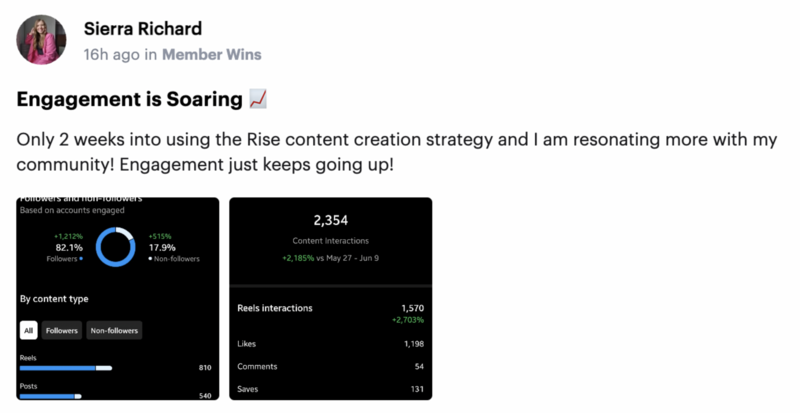Click the chart emoji beside the title
800x413 pixels.
[x=258, y=99]
